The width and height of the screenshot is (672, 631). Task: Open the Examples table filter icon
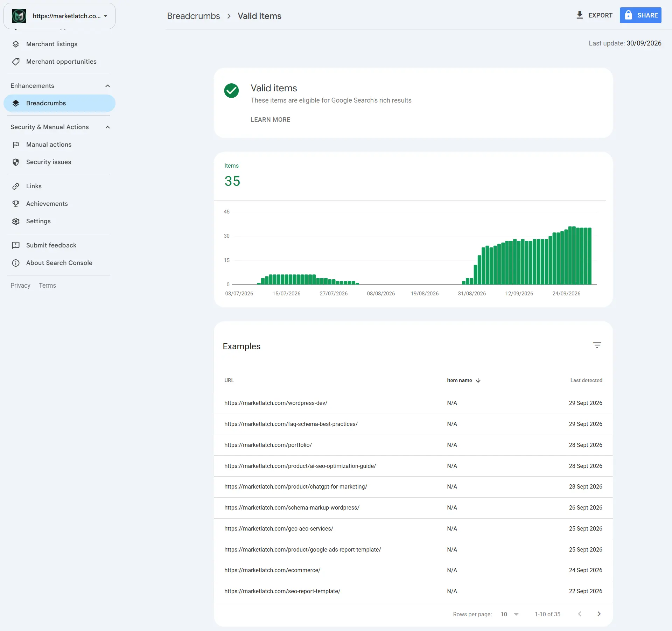click(597, 345)
